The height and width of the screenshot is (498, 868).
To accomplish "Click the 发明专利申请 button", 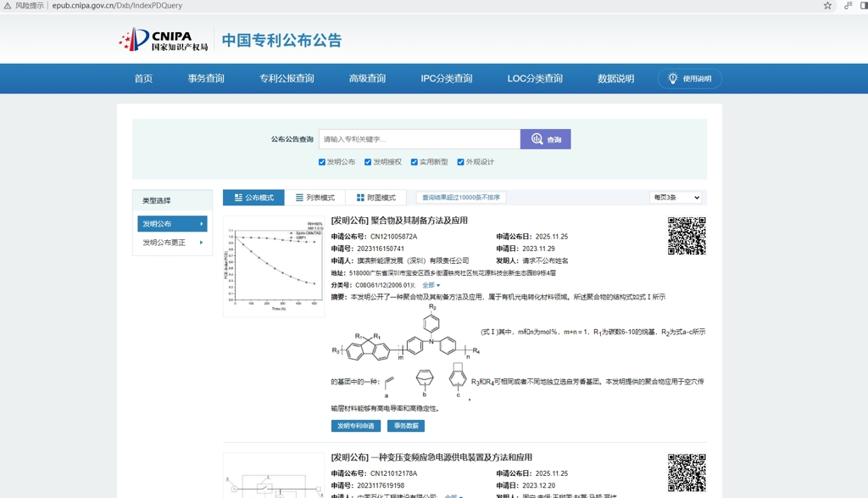I will coord(356,426).
